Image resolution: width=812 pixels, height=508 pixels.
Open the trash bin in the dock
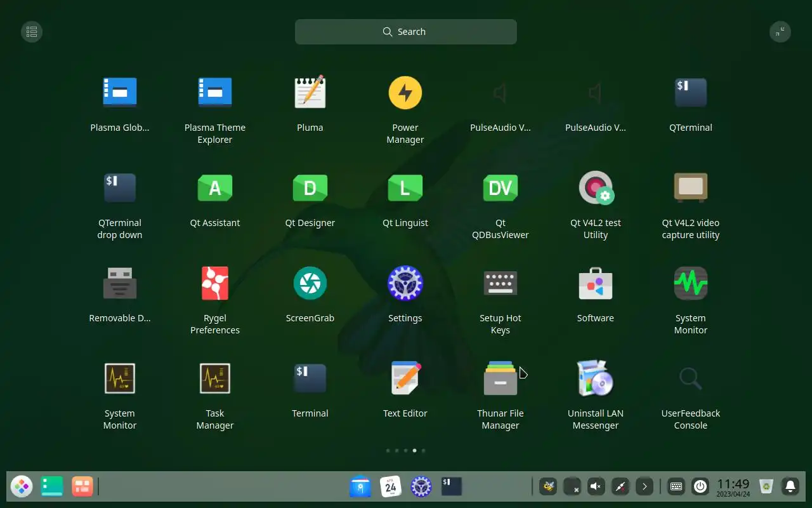(766, 487)
